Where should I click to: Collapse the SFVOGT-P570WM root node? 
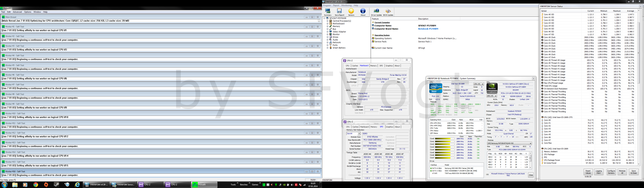coord(325,18)
